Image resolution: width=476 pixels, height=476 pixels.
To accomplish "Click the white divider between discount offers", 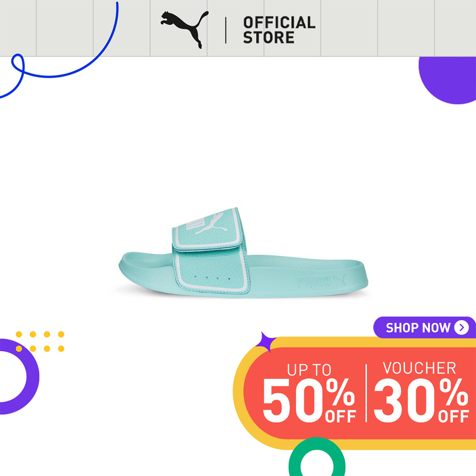I will pyautogui.click(x=366, y=393).
